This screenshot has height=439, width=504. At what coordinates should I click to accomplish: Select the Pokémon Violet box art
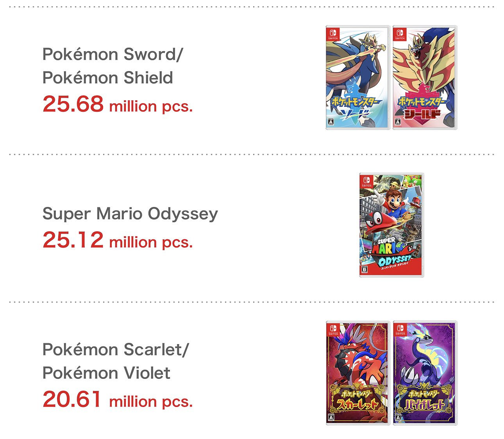click(x=425, y=373)
